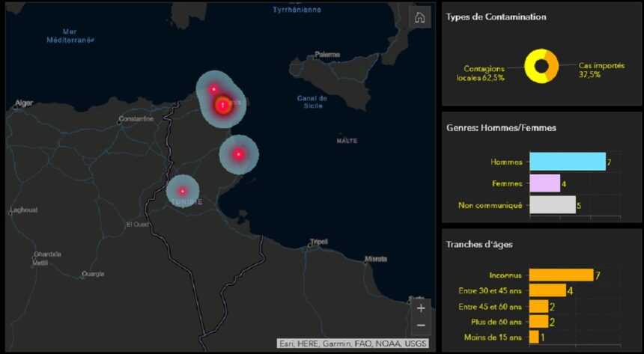The width and height of the screenshot is (644, 354).
Task: Click the Entre 30 et 45 ans bar
Action: pyautogui.click(x=547, y=290)
